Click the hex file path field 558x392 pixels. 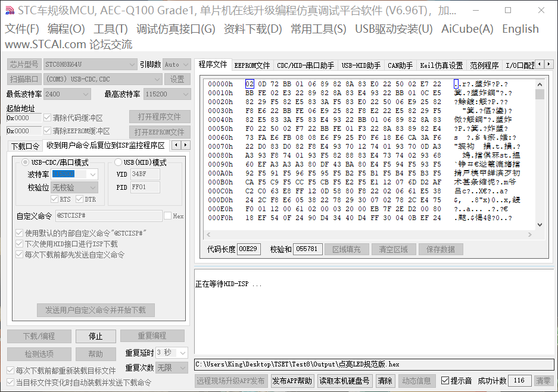[374, 364]
